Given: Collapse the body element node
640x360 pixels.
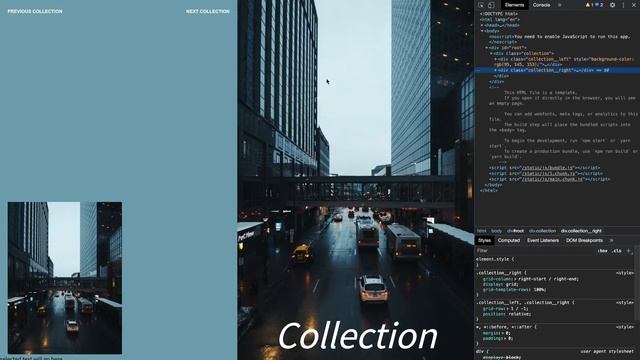Looking at the screenshot, I should (482, 31).
